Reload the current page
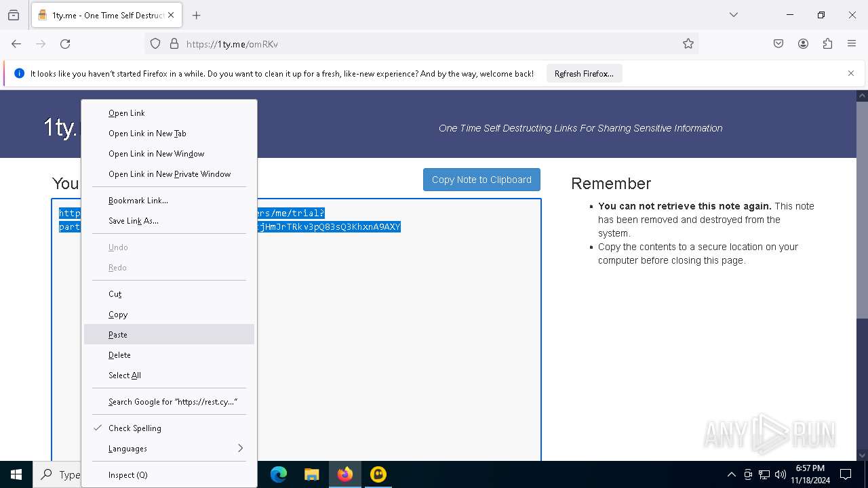This screenshot has width=868, height=488. tap(65, 44)
